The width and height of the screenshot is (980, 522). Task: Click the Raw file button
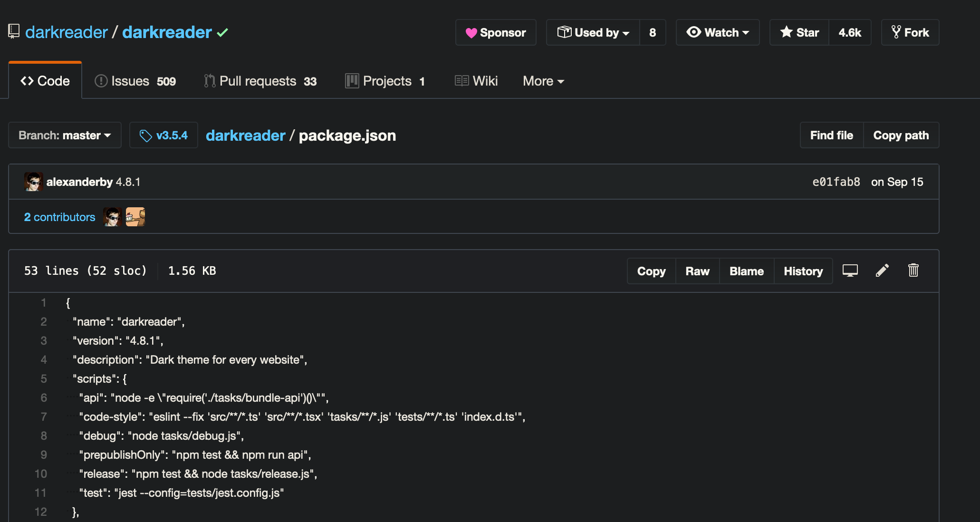pos(697,271)
